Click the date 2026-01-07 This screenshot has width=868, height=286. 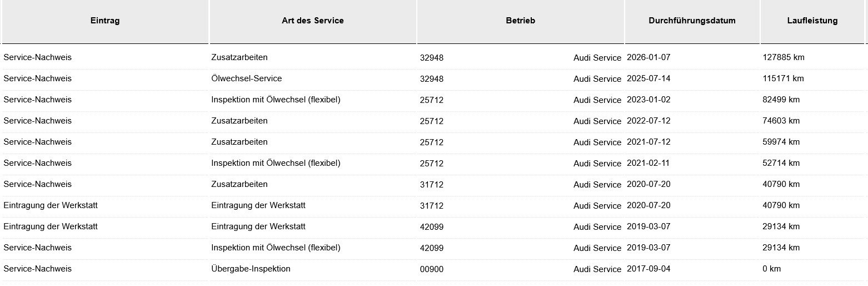coord(648,57)
